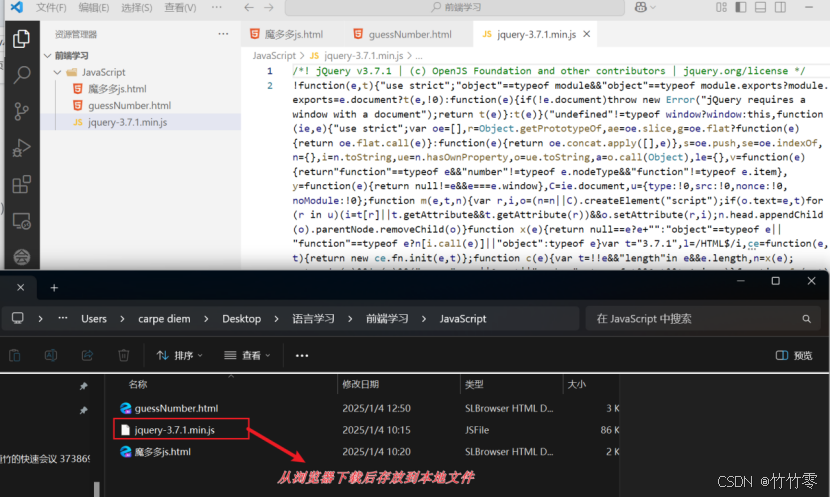Open the Customize Layout icon in VS Code
The height and width of the screenshot is (498, 830).
721,7
